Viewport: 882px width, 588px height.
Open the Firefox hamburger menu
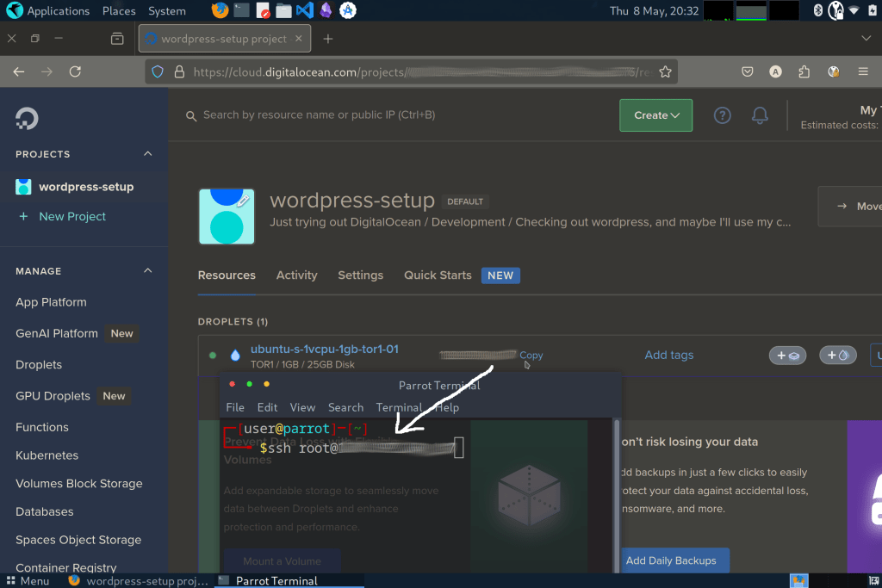pos(863,71)
